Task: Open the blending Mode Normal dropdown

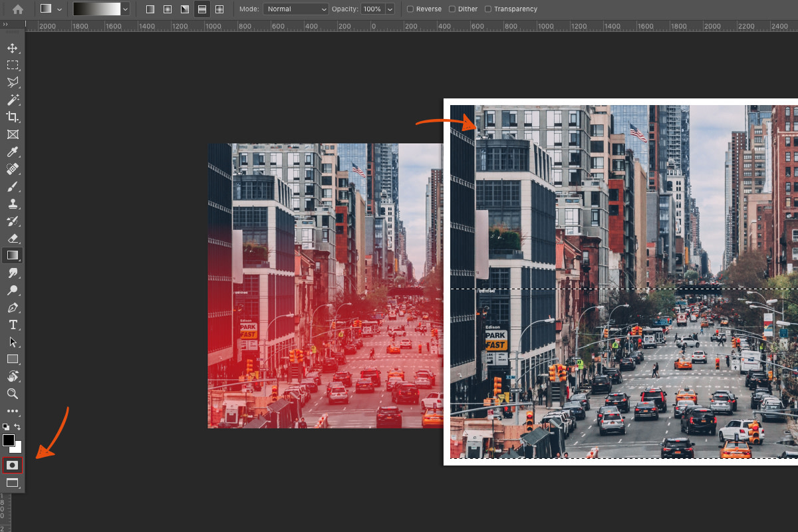Action: [x=295, y=9]
